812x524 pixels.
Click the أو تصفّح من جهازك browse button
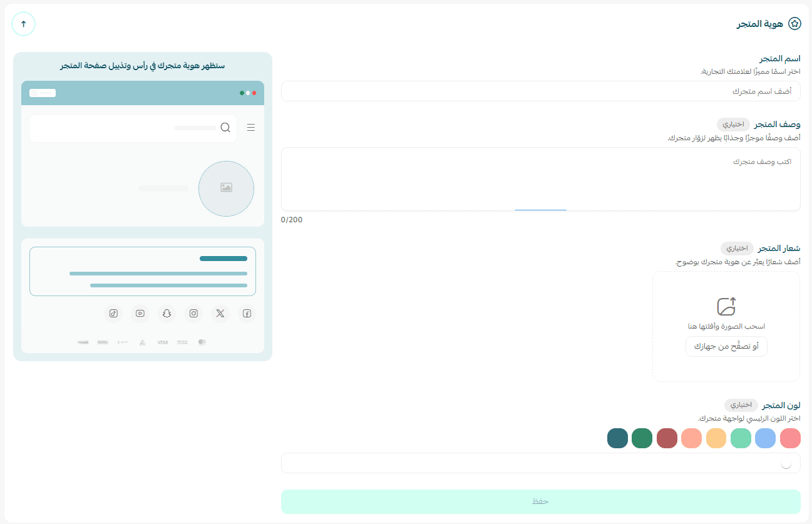tap(726, 346)
